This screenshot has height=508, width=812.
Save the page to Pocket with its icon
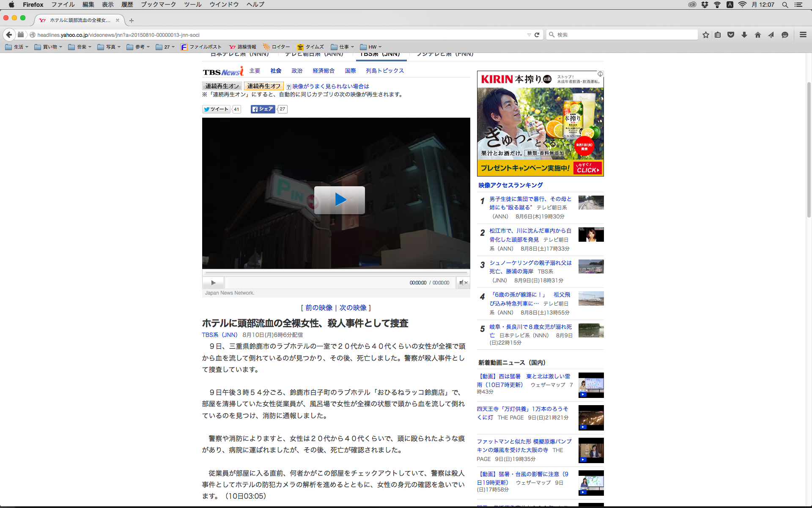pyautogui.click(x=731, y=35)
